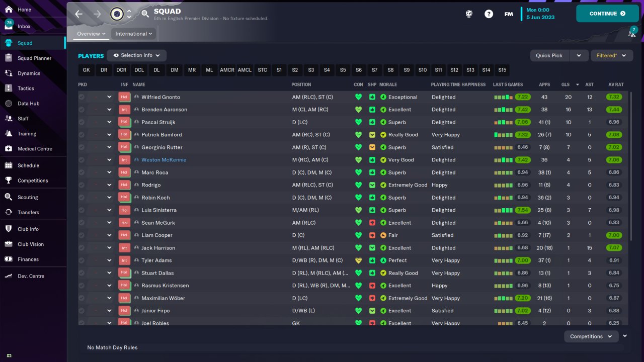Open help with the question mark icon
The image size is (644, 362).
point(489,14)
